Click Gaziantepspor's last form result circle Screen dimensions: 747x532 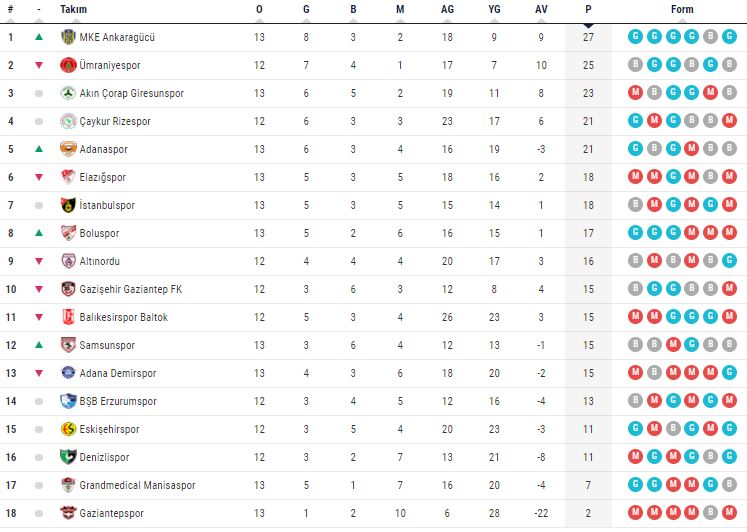pyautogui.click(x=729, y=513)
